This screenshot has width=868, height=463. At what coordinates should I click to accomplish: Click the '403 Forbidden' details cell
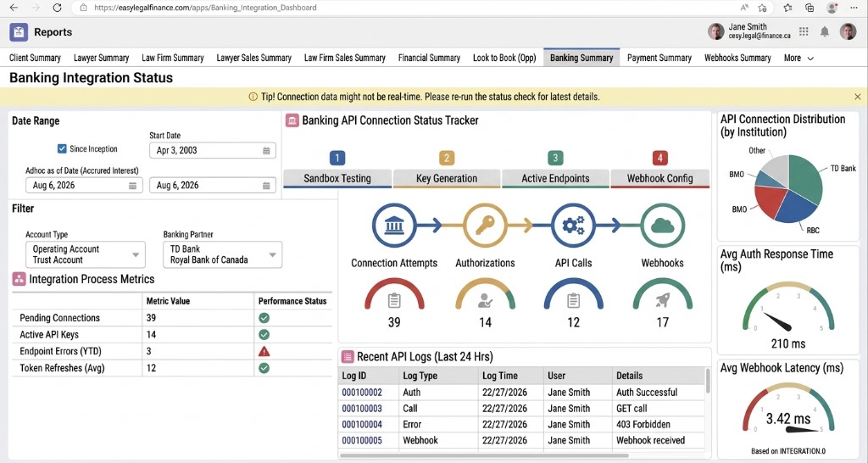click(x=659, y=425)
